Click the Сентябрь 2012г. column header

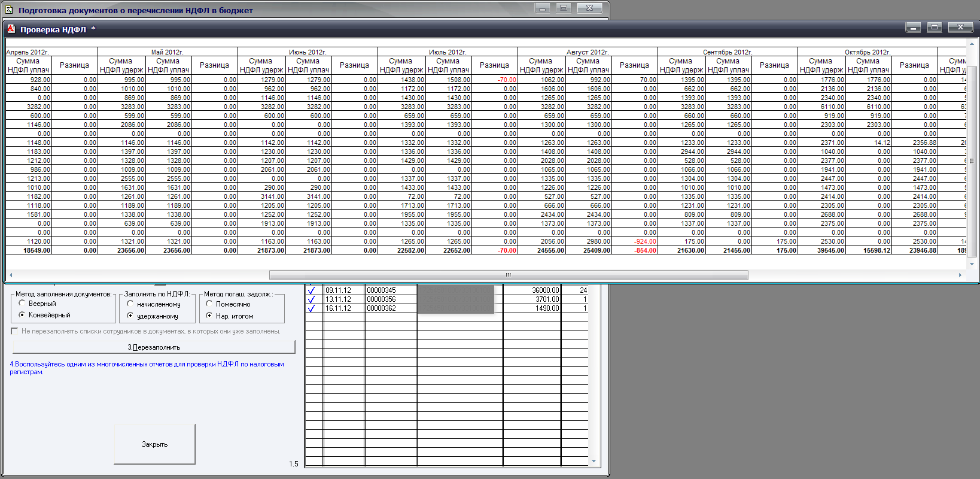tap(728, 52)
